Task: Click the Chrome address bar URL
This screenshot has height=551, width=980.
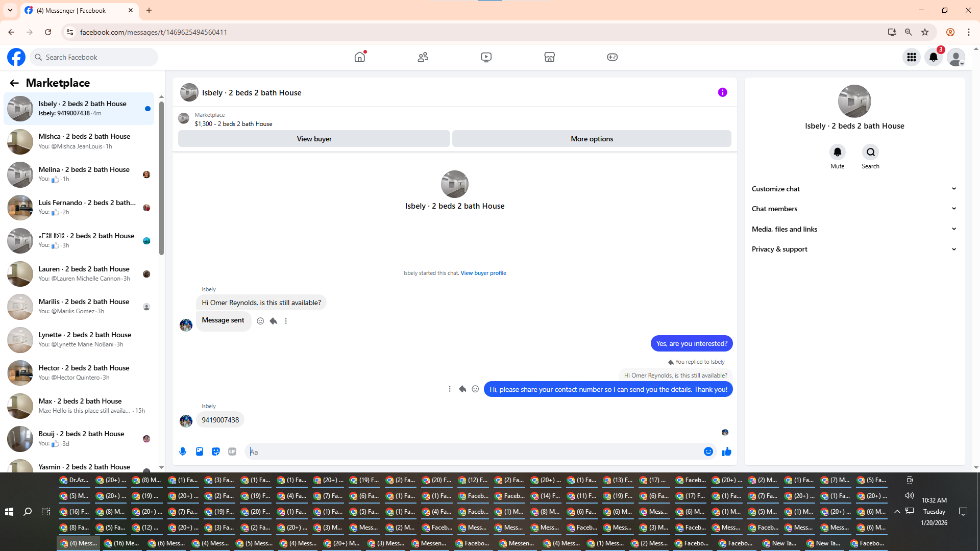Action: (154, 32)
